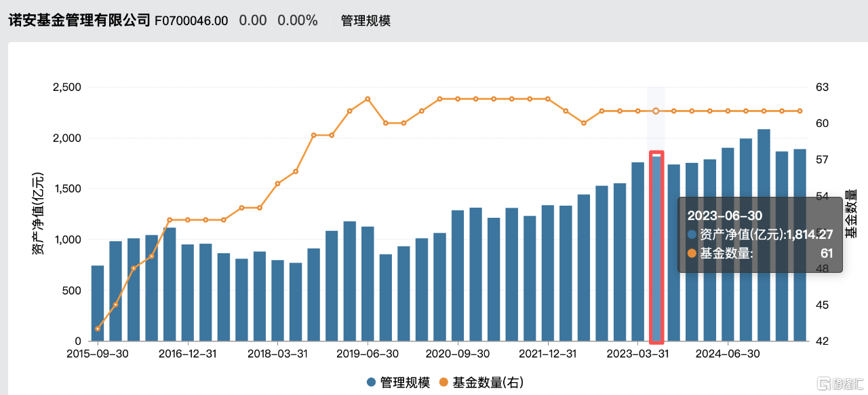Click the 2019-06-30 x-axis label
The height and width of the screenshot is (395, 868).
click(368, 354)
